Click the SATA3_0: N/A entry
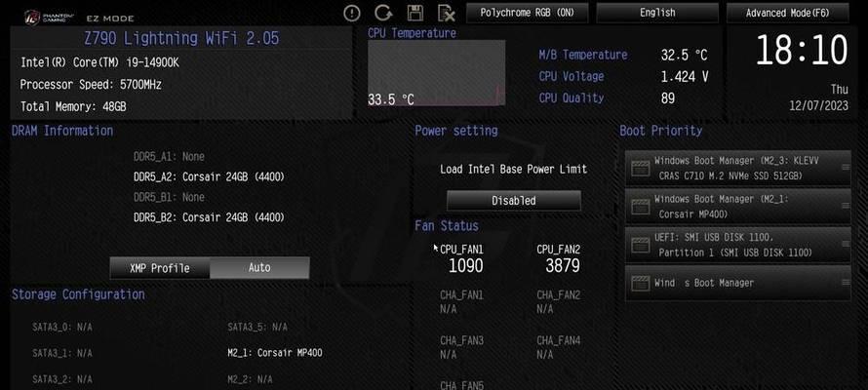 point(62,328)
